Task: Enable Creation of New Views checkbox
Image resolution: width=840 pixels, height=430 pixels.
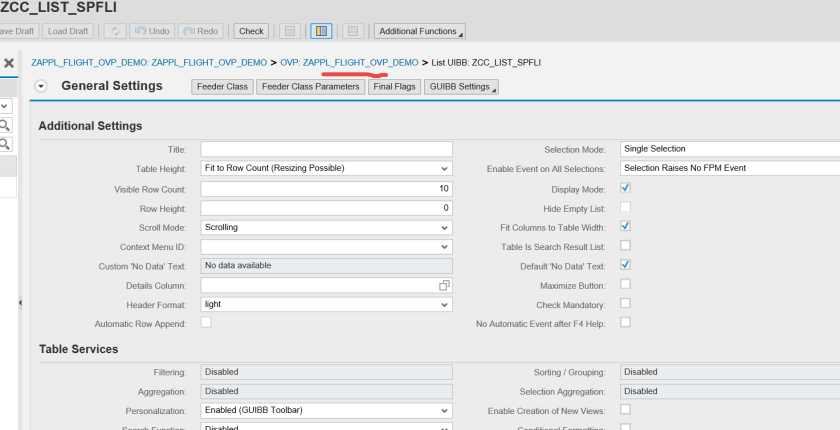Action: click(625, 409)
